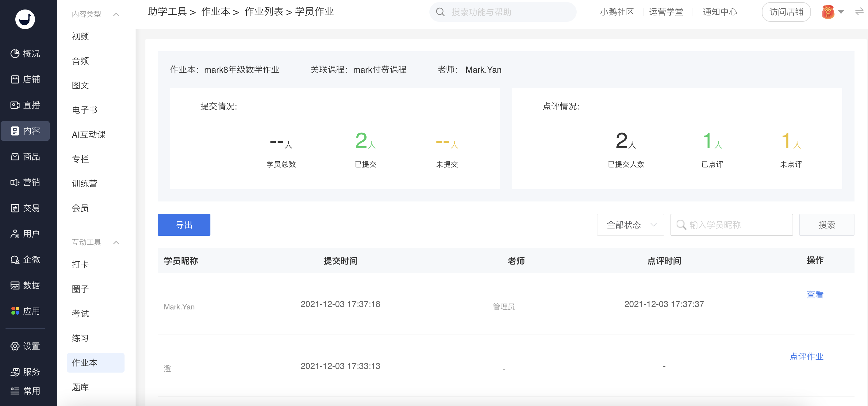868x406 pixels.
Task: Open 直播 live broadcast sidebar icon
Action: [15, 105]
